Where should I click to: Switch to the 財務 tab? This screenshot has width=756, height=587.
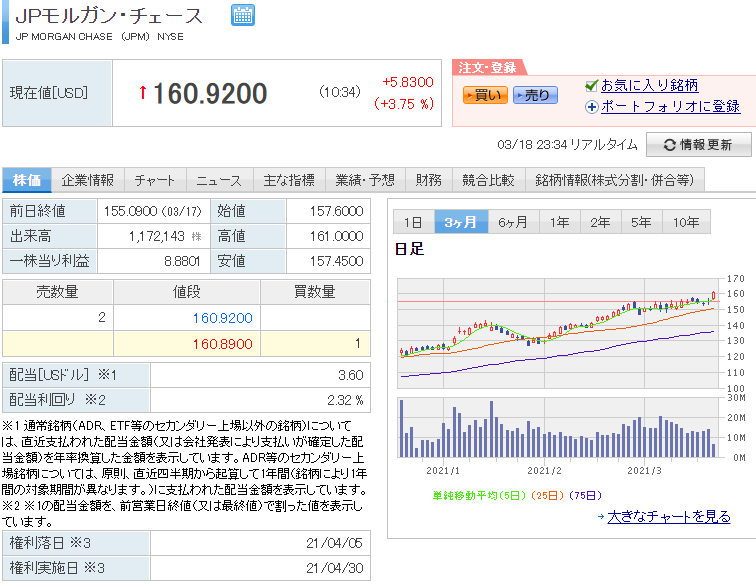429,180
